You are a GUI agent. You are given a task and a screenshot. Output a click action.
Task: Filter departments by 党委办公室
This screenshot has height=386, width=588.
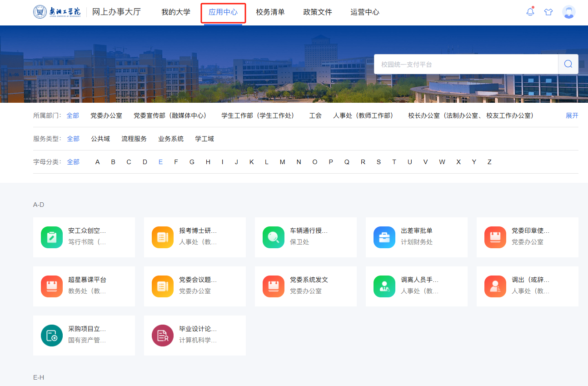click(106, 115)
